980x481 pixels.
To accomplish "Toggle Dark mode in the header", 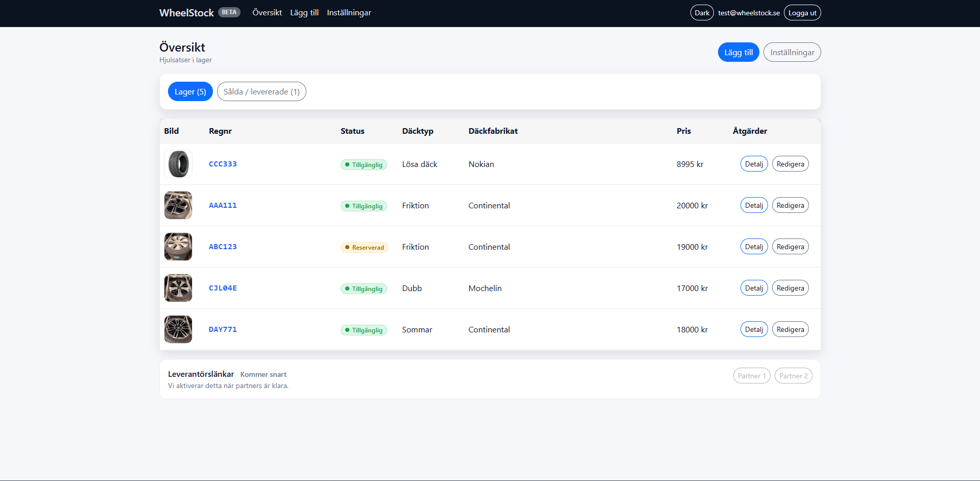I will (702, 13).
